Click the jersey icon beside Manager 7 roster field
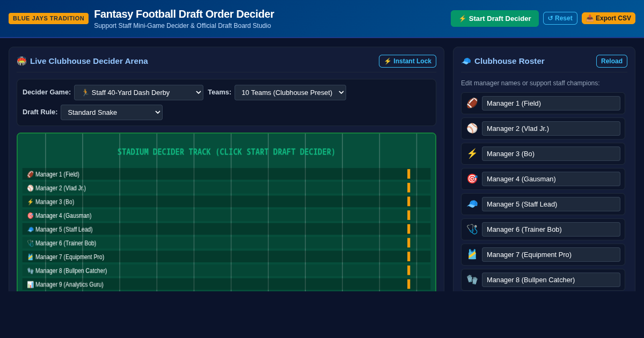The image size is (644, 338). (x=472, y=254)
